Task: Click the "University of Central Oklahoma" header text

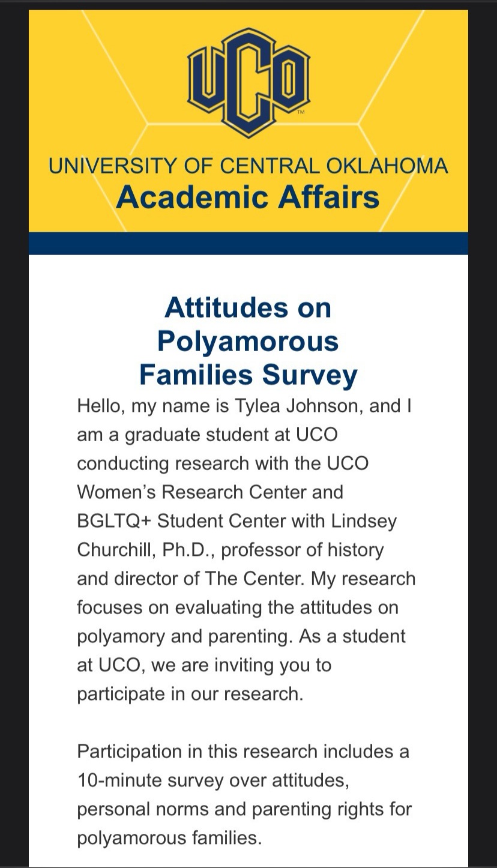Action: [248, 166]
